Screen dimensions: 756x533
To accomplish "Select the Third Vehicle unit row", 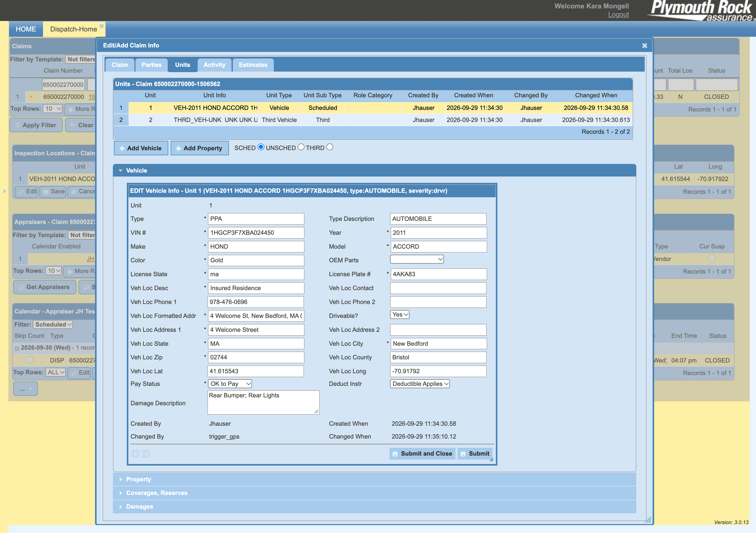I will [x=373, y=120].
